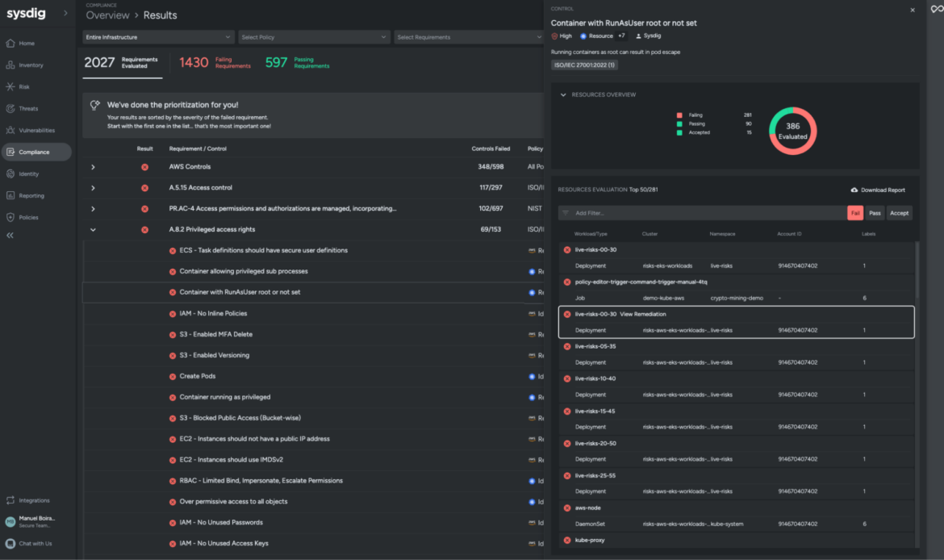Expand the A.5.15 Access control row
944x560 pixels.
93,188
